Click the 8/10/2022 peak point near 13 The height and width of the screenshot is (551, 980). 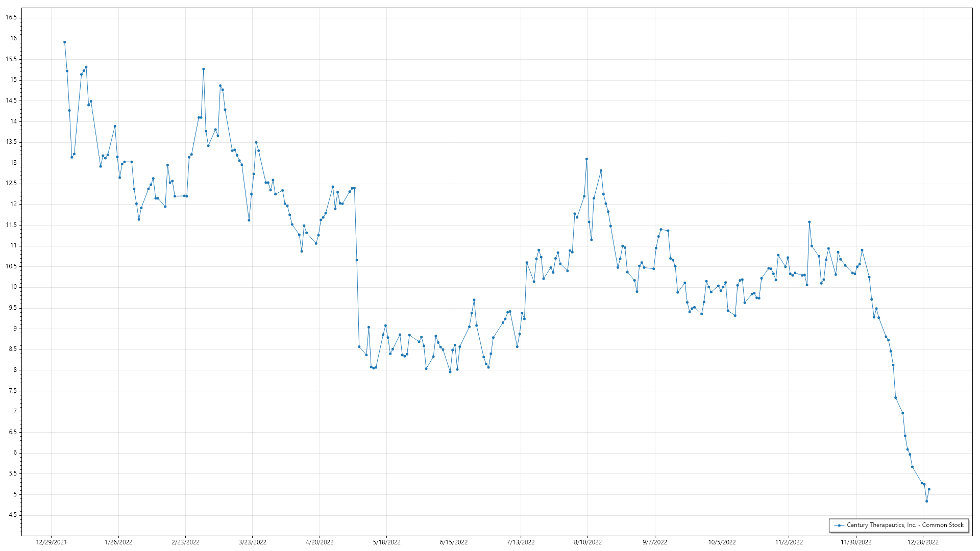tap(586, 159)
